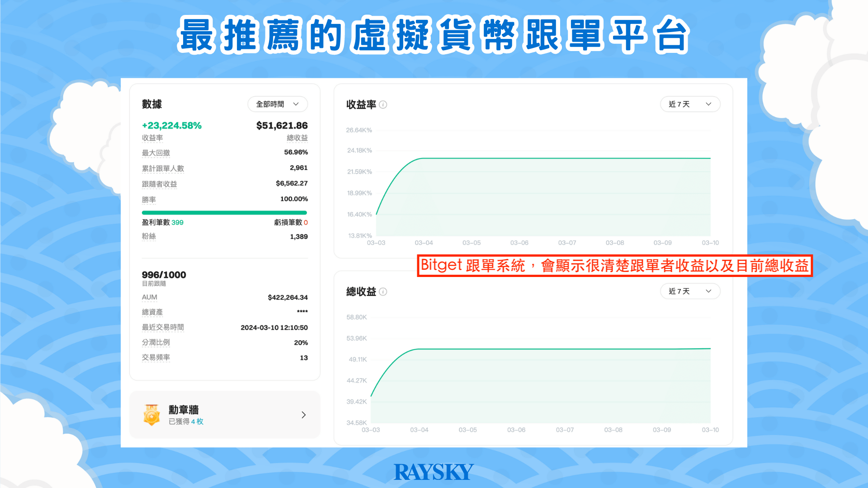Click the 58.80K axis label
868x488 pixels.
coord(357,317)
